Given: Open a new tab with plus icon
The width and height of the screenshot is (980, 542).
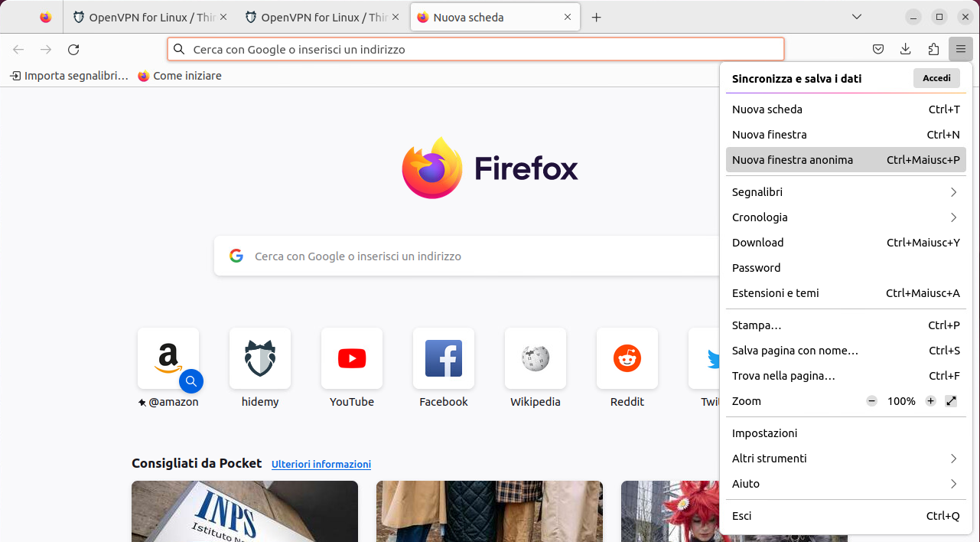Looking at the screenshot, I should pos(597,17).
